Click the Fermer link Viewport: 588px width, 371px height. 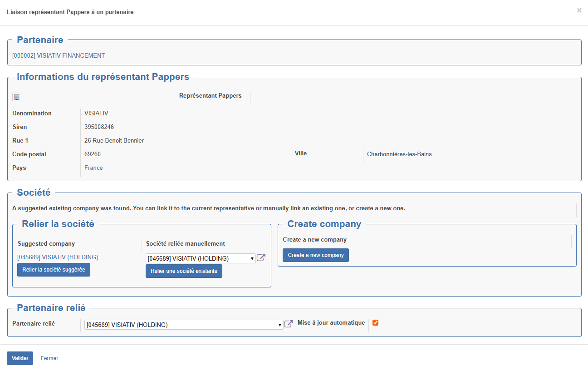49,358
